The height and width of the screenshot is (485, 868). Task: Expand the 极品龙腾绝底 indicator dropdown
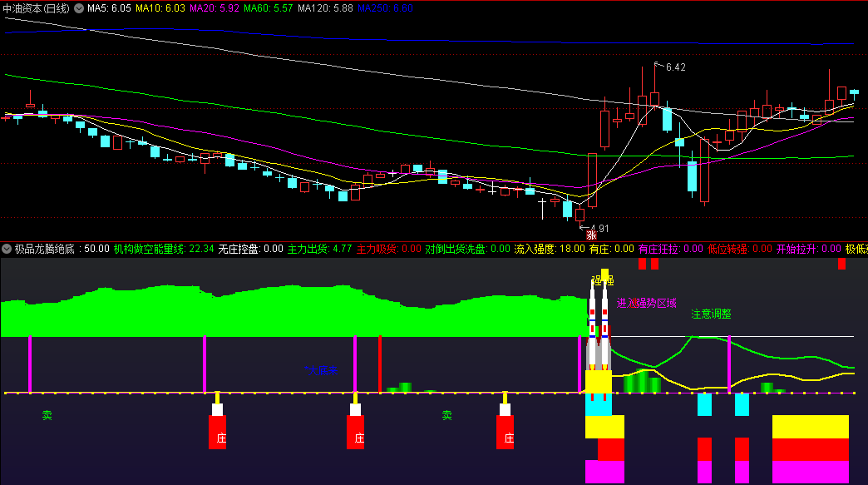pos(7,249)
